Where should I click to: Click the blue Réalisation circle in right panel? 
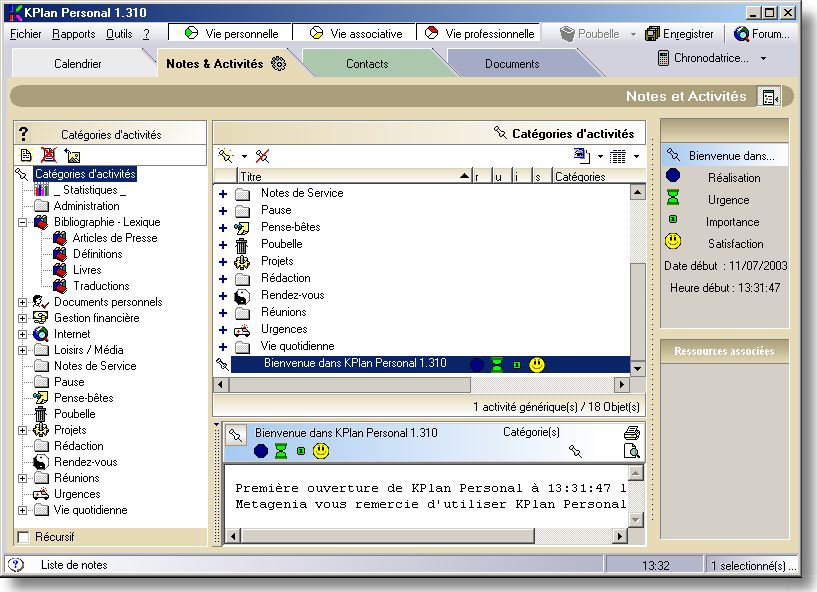tap(673, 176)
